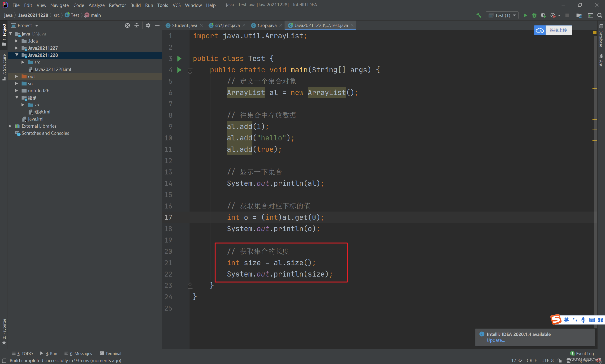The height and width of the screenshot is (364, 605).
Task: Click the tool windows quick-access icon
Action: pyautogui.click(x=4, y=360)
